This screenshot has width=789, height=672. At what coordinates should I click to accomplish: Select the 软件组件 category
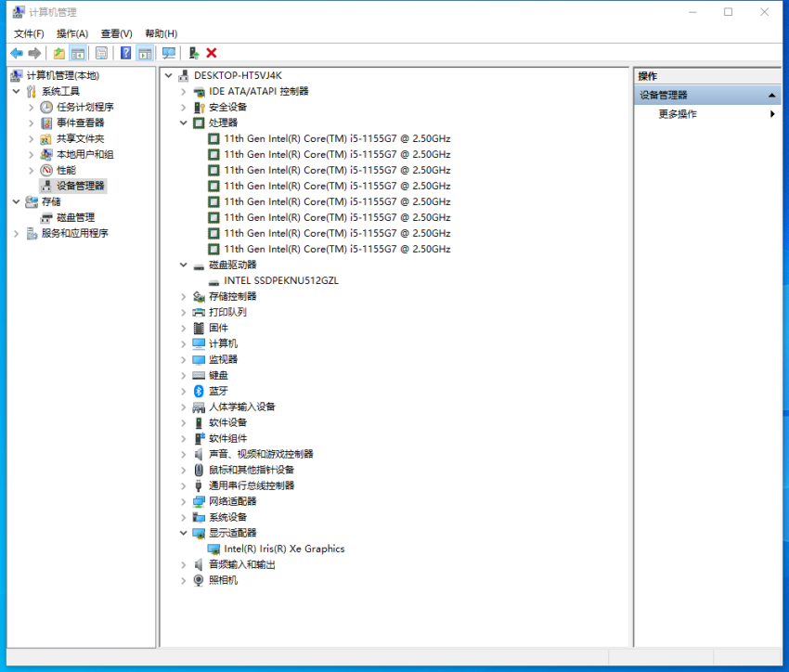point(228,438)
